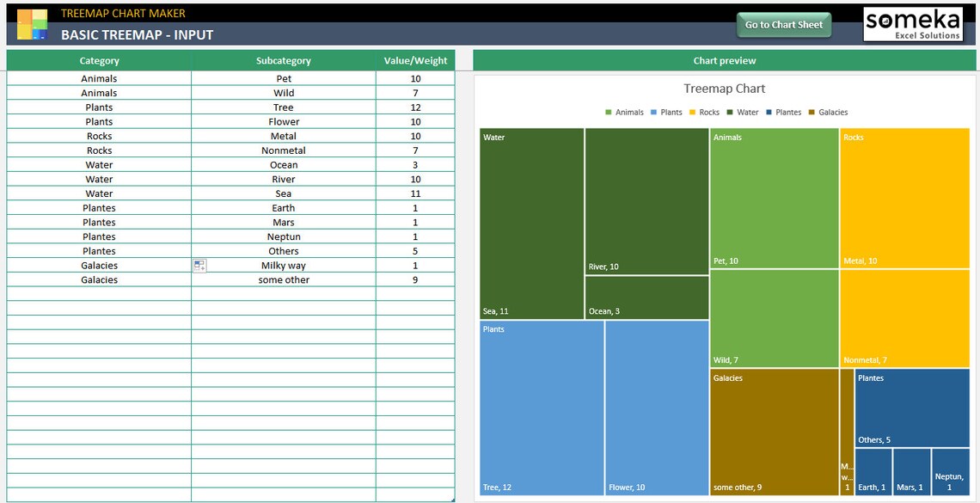Select the Subcategory column header
Image resolution: width=980 pixels, height=503 pixels.
point(284,60)
